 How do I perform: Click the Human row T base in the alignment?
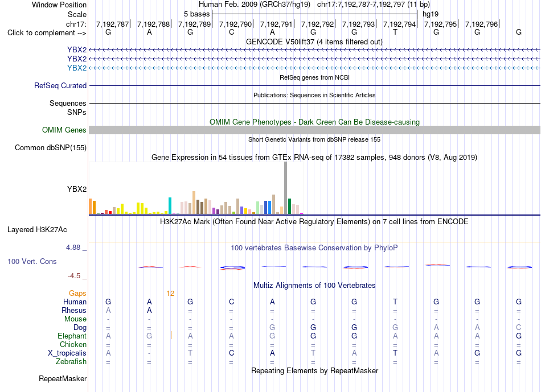[x=395, y=302]
